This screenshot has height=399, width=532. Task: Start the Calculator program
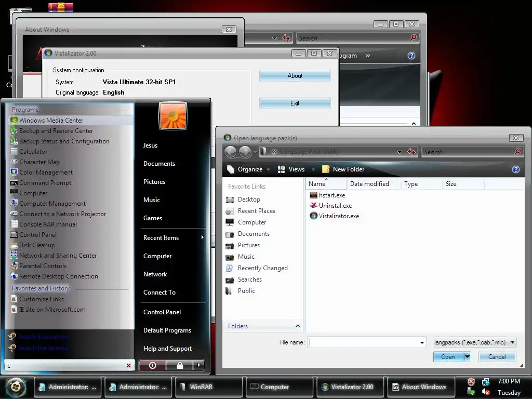click(x=71, y=152)
